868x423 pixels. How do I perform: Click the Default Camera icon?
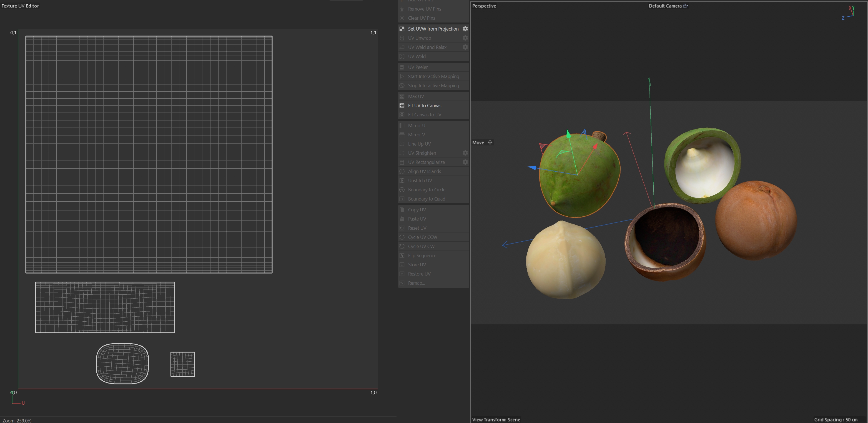(x=685, y=6)
